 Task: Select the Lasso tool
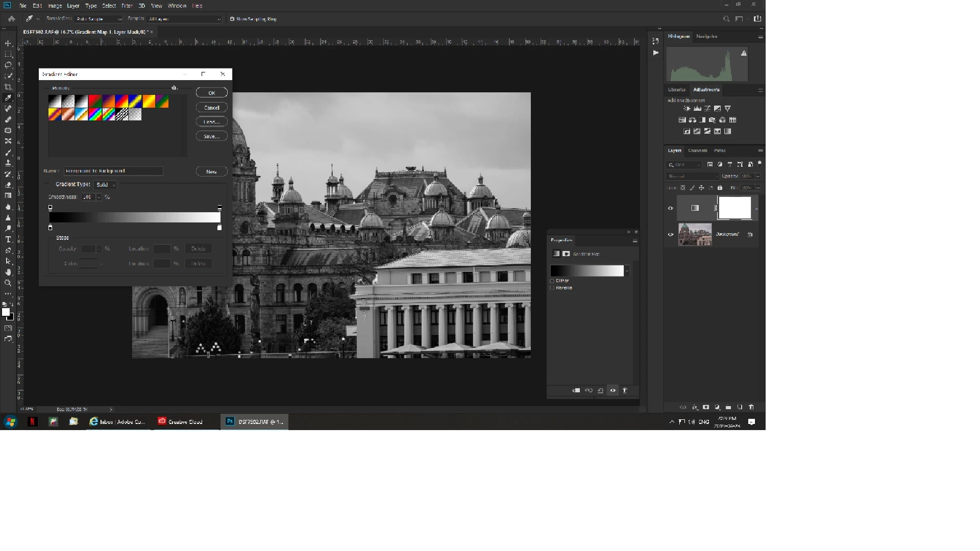(8, 65)
